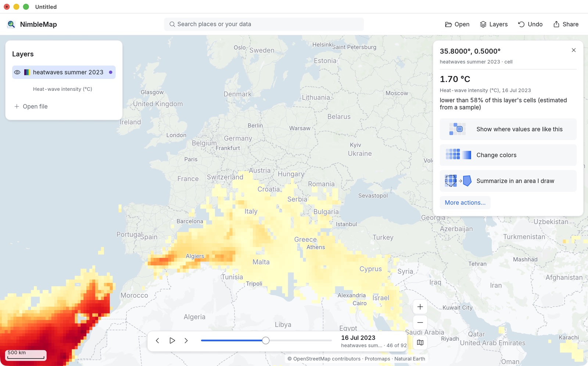Viewport: 588px width, 366px height.
Task: Click the macOS green fullscreen button
Action: 26,7
